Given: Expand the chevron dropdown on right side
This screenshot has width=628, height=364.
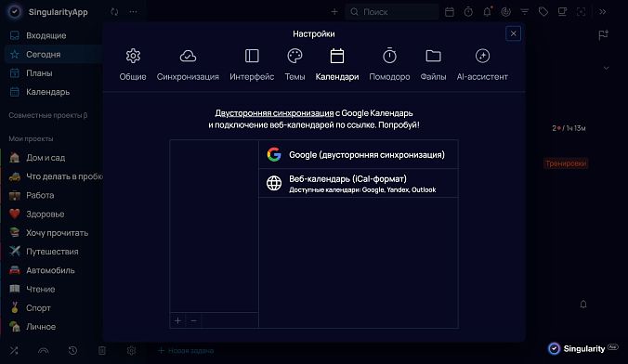Looking at the screenshot, I should [x=606, y=68].
